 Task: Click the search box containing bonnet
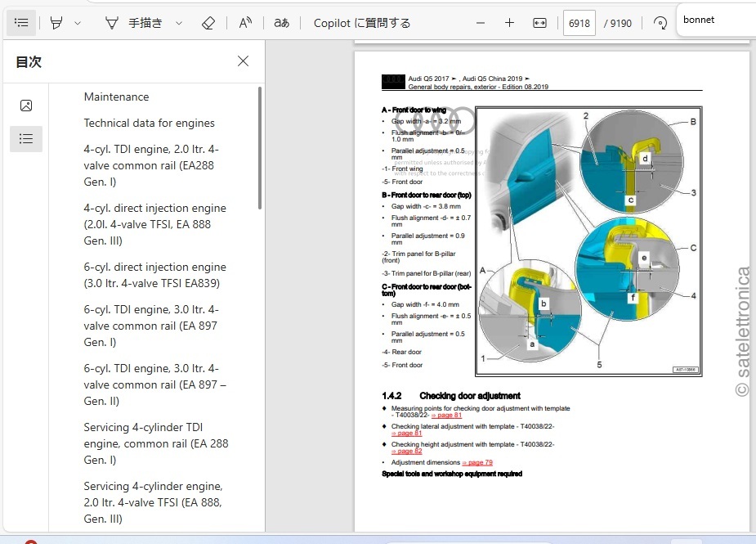pyautogui.click(x=716, y=20)
